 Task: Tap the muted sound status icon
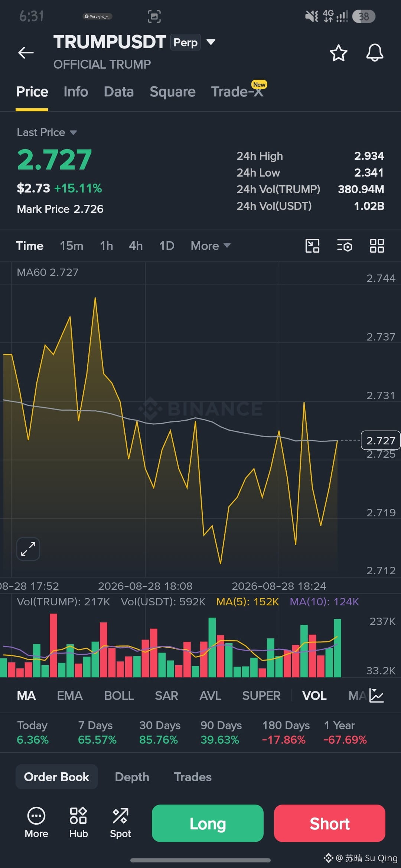tap(311, 16)
